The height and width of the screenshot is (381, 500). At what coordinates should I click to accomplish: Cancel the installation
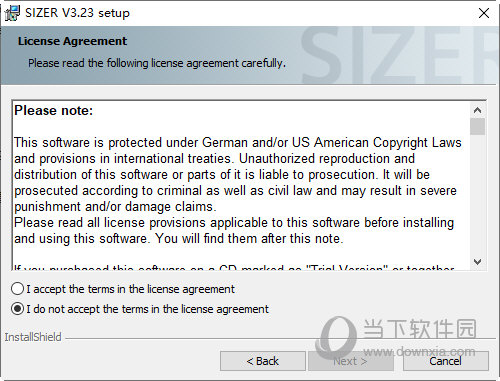click(446, 361)
